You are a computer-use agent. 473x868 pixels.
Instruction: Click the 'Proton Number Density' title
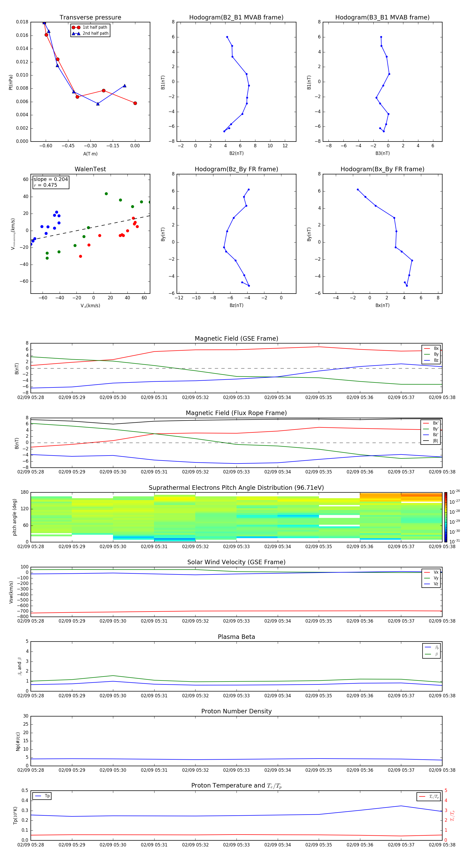pos(236,711)
